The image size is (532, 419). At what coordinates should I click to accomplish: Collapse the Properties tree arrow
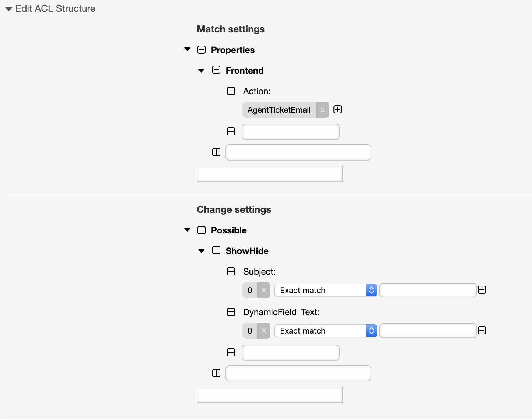188,49
